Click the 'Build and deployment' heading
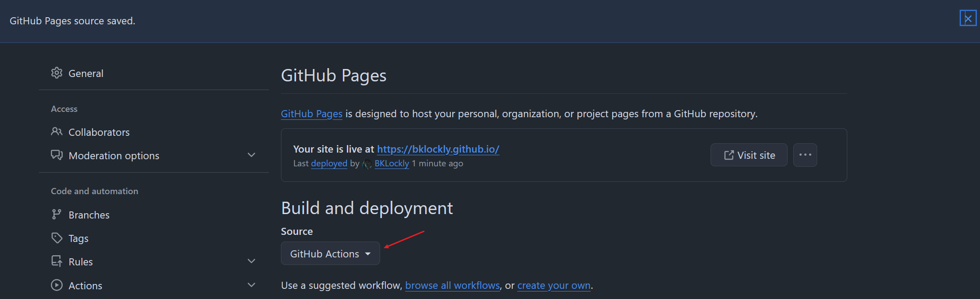 click(367, 208)
